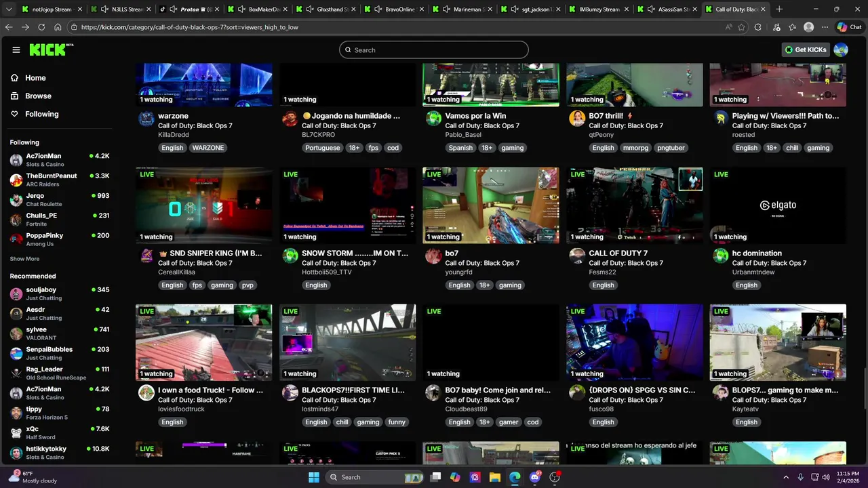Click Fesms22 streamer avatar
This screenshot has width=868, height=488.
pos(577,256)
